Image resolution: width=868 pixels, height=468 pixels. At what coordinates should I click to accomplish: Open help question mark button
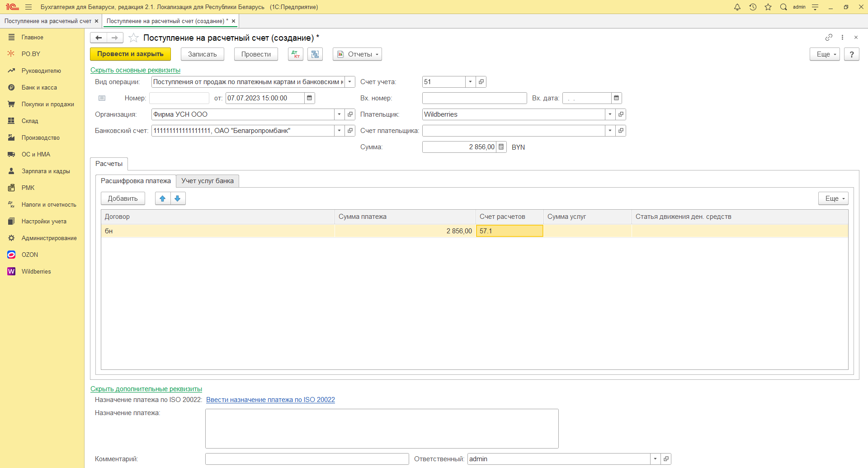[x=852, y=54]
